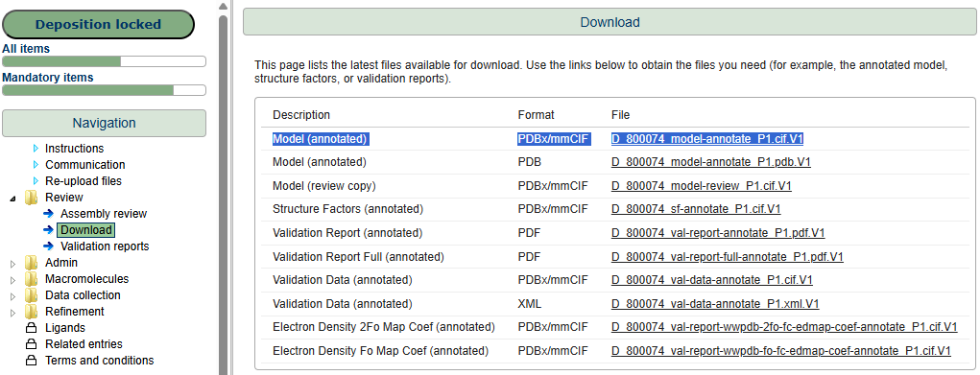Click the triangle icon beside Communication

click(x=36, y=165)
